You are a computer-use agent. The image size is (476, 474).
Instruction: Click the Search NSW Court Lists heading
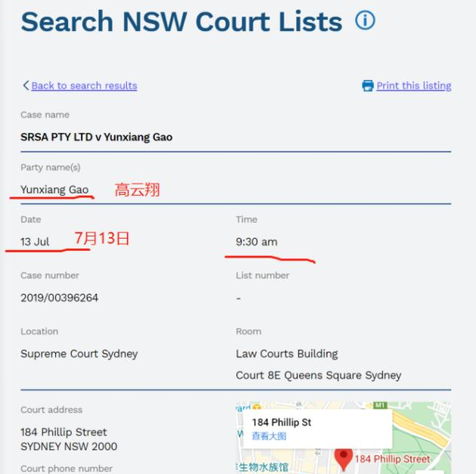point(182,21)
